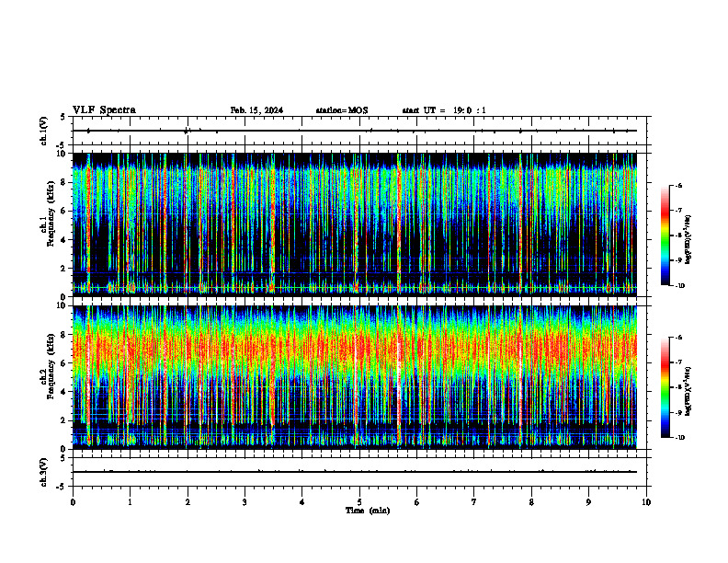This screenshot has width=728, height=563.
Task: Click the "8" kHz tick on ch.1 frequency axis
Action: 64,182
